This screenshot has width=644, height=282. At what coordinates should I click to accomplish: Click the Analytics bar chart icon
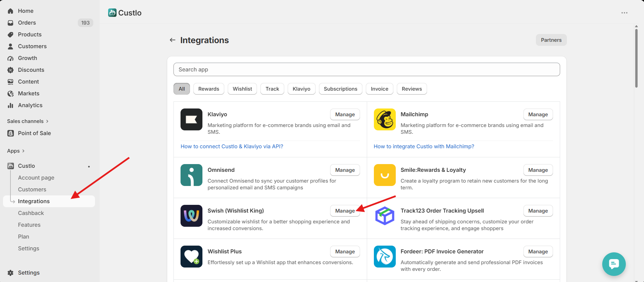pos(10,105)
